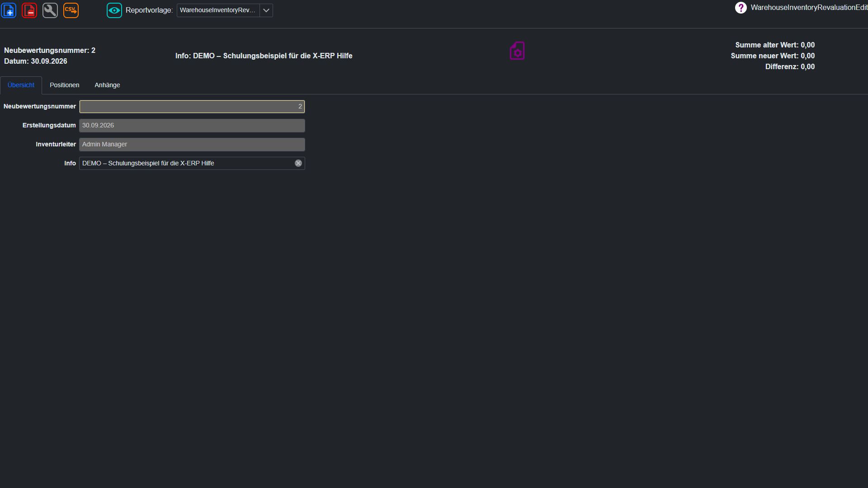This screenshot has height=488, width=868.
Task: Click the Neubewertungsnummer input field
Action: pos(192,107)
